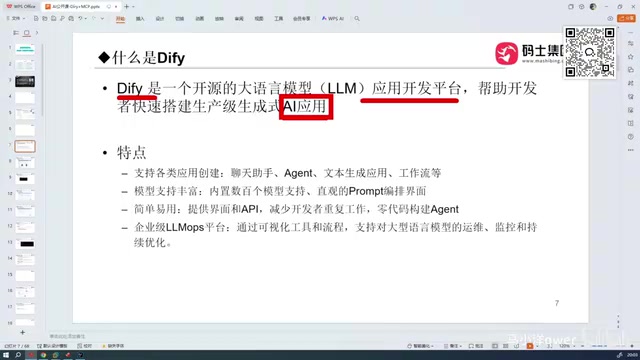Select the 插入 Insert ribbon tab

(x=140, y=19)
